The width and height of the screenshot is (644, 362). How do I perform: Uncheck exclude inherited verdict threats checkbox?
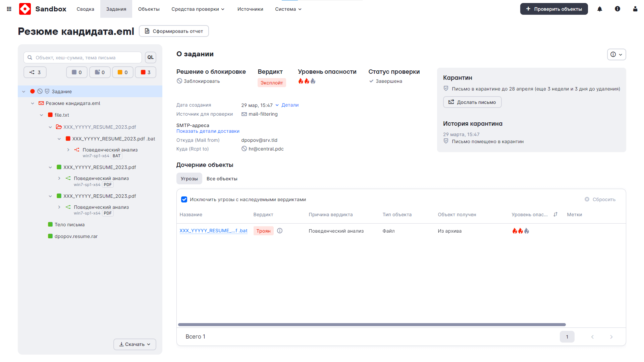point(184,199)
